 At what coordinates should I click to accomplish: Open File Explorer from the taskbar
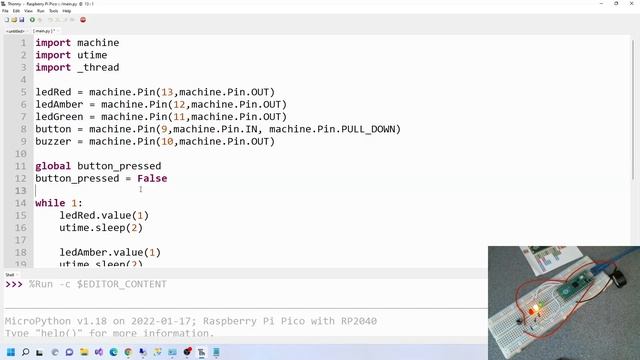84,352
